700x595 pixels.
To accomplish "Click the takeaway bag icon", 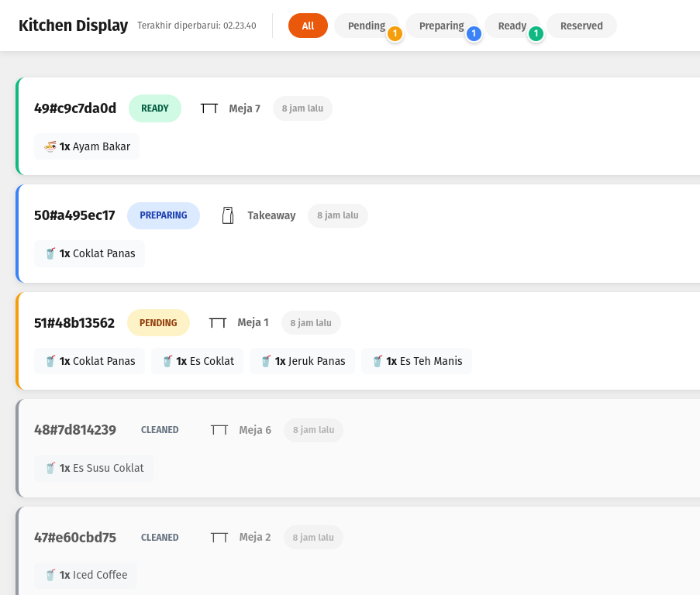I will tap(228, 215).
